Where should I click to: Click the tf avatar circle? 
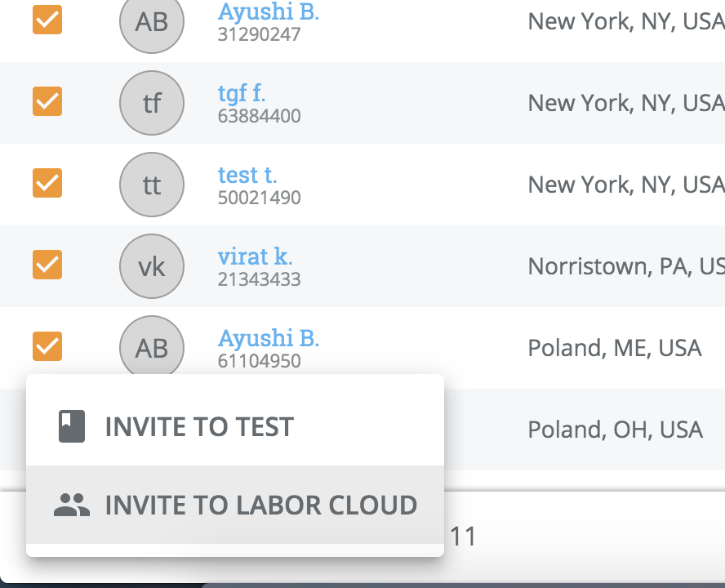pos(152,104)
